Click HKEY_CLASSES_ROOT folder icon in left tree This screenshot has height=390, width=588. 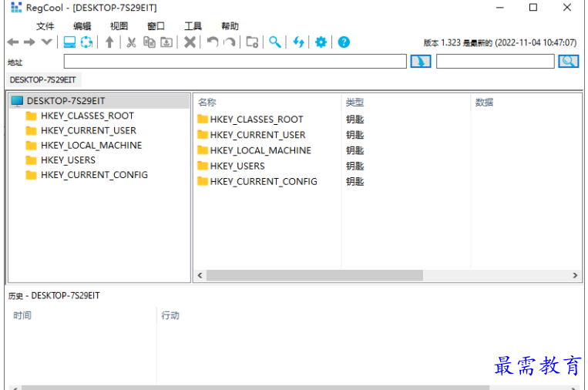point(31,116)
